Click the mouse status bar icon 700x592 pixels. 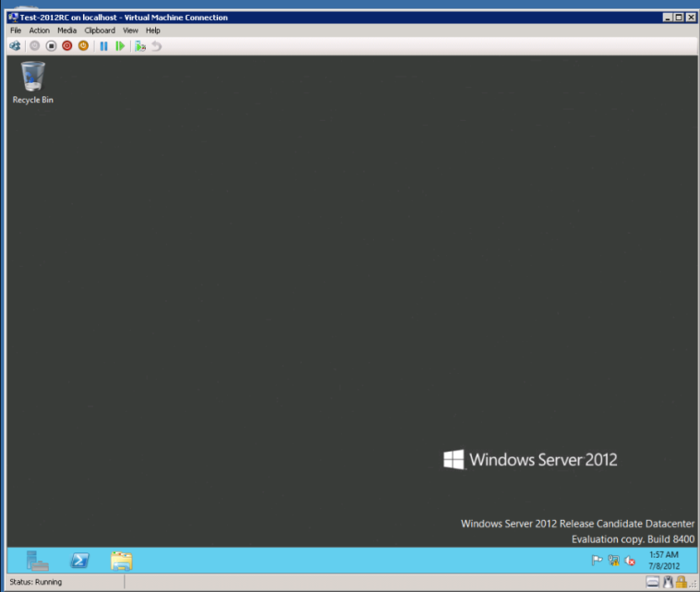[668, 582]
